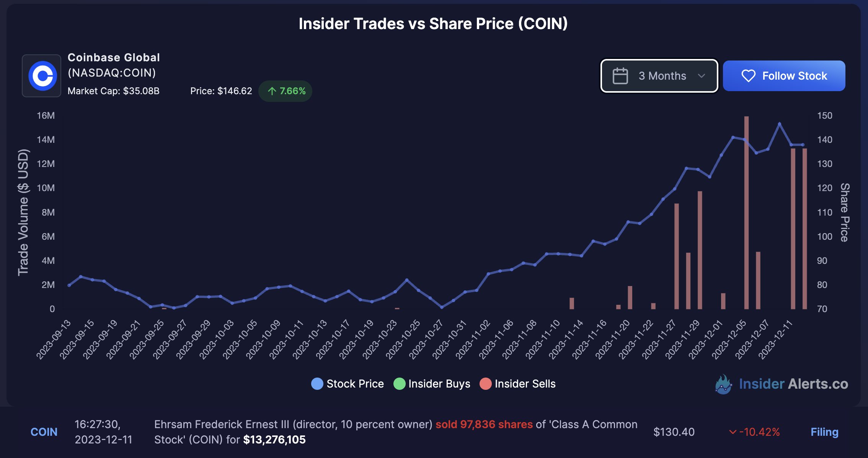Viewport: 868px width, 458px height.
Task: Click the red down-arrow beside -10.42%
Action: coord(733,432)
